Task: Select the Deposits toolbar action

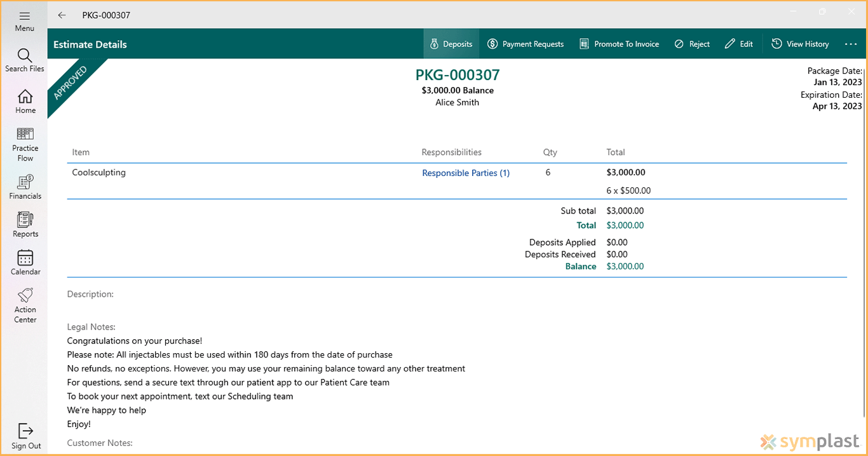Action: (x=451, y=44)
